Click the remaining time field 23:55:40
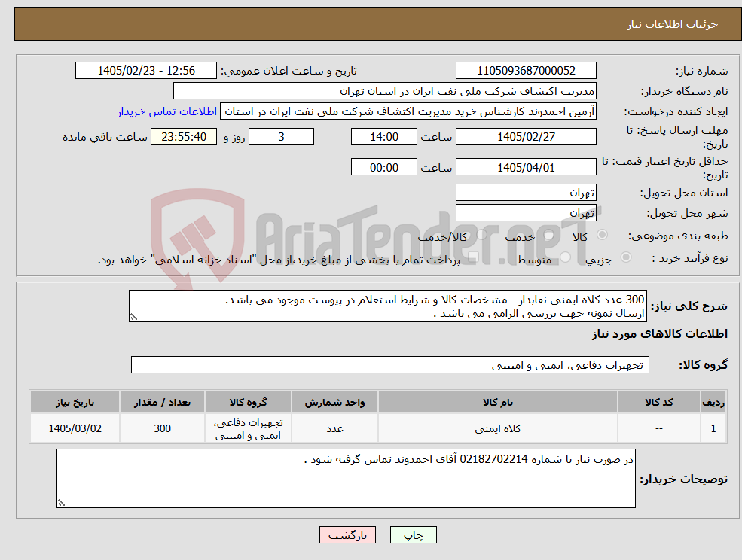Image resolution: width=742 pixels, height=560 pixels. (184, 137)
